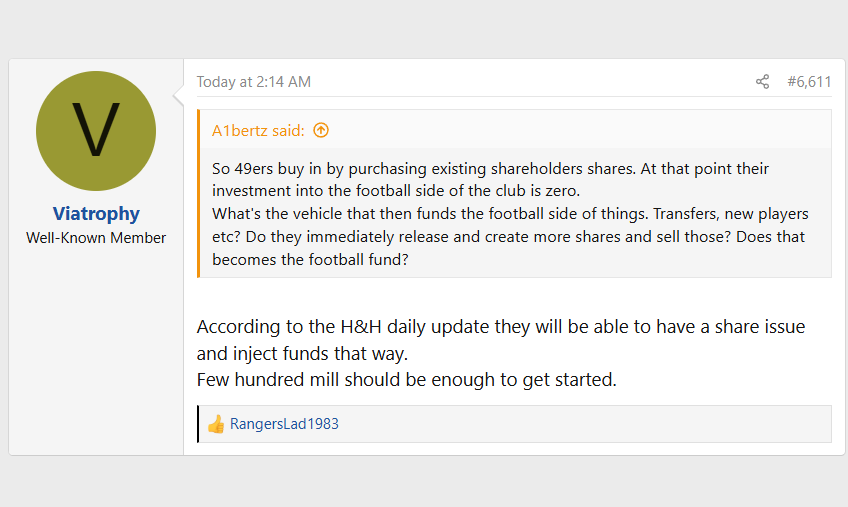Image resolution: width=848 pixels, height=507 pixels.
Task: Click the quote header bar background
Action: tap(579, 130)
